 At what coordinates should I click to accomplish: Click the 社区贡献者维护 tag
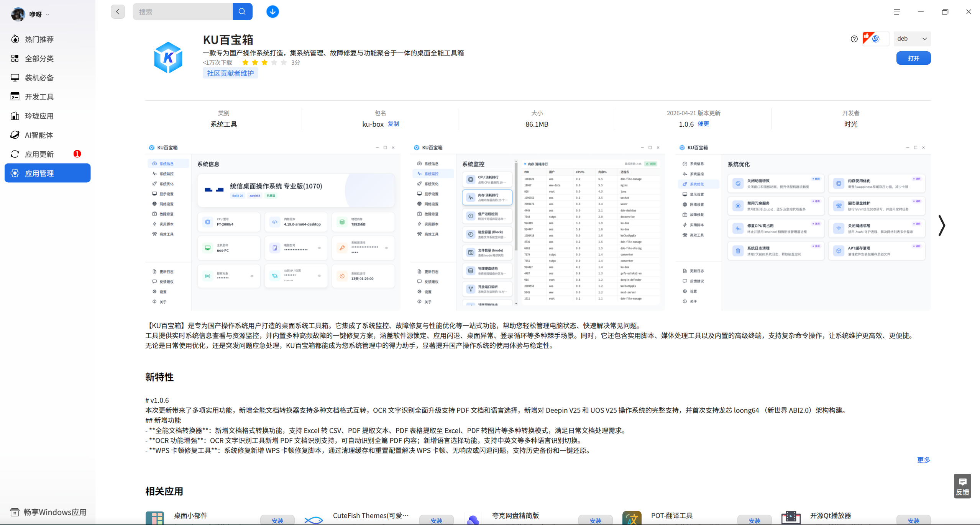[x=230, y=73]
